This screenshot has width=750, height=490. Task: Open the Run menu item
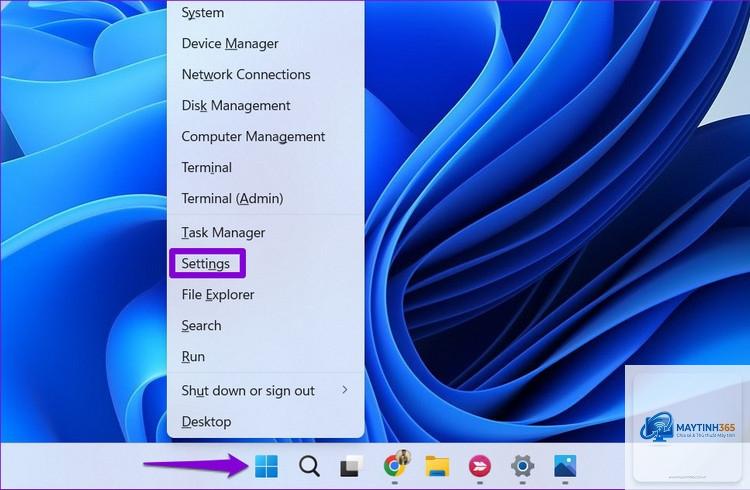coord(265,357)
